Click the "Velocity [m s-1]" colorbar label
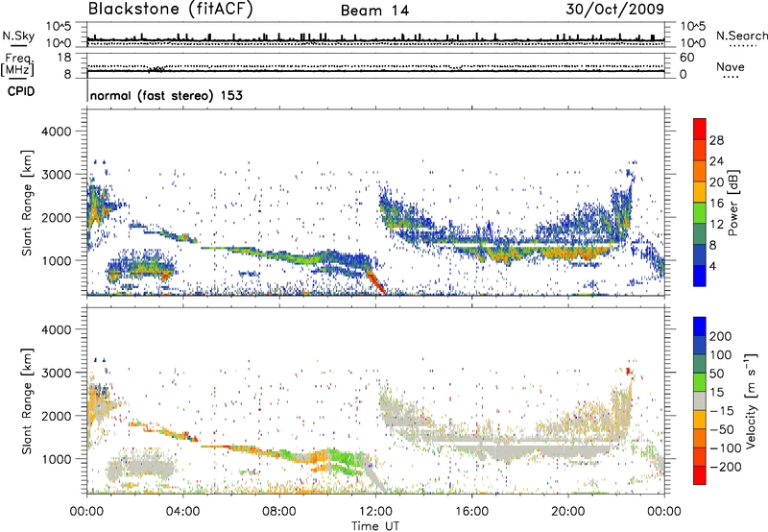 (x=750, y=400)
